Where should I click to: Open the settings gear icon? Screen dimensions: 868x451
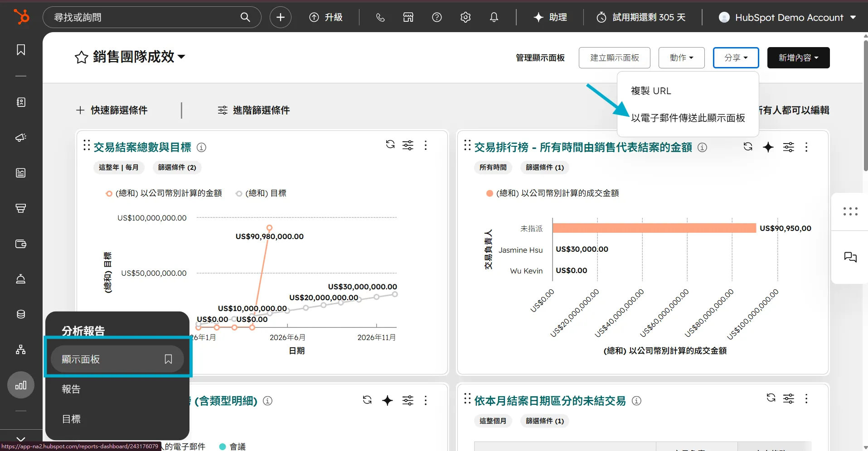466,17
